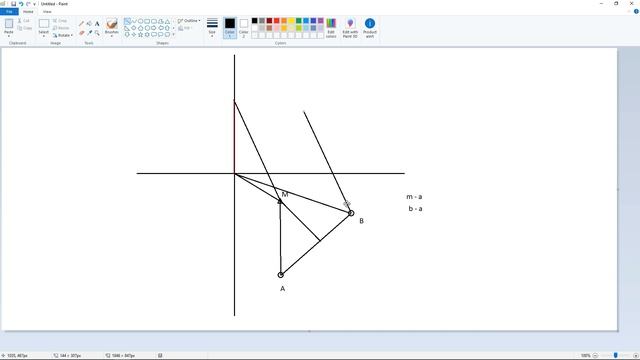Open the Help icon below the window controls
This screenshot has width=640, height=360.
click(x=636, y=11)
